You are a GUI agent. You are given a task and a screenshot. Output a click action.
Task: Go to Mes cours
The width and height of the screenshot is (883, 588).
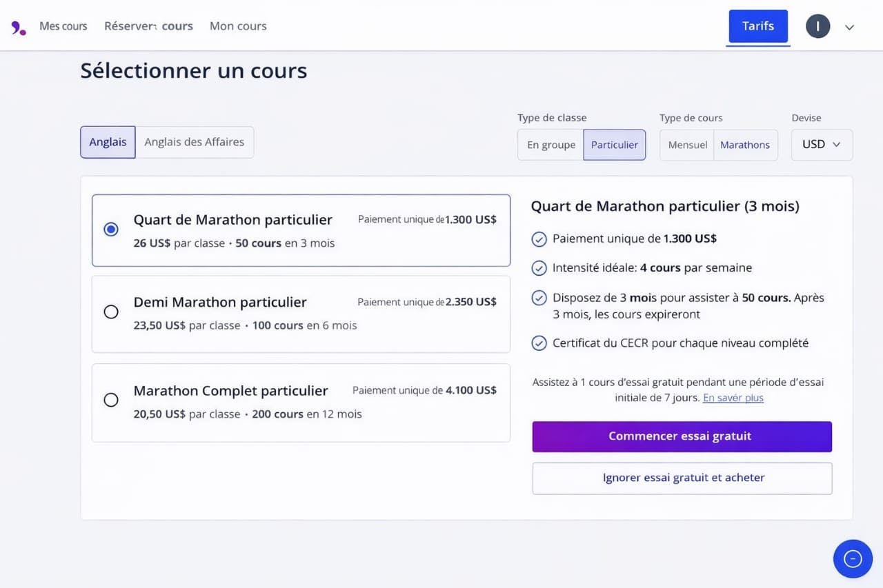[63, 26]
